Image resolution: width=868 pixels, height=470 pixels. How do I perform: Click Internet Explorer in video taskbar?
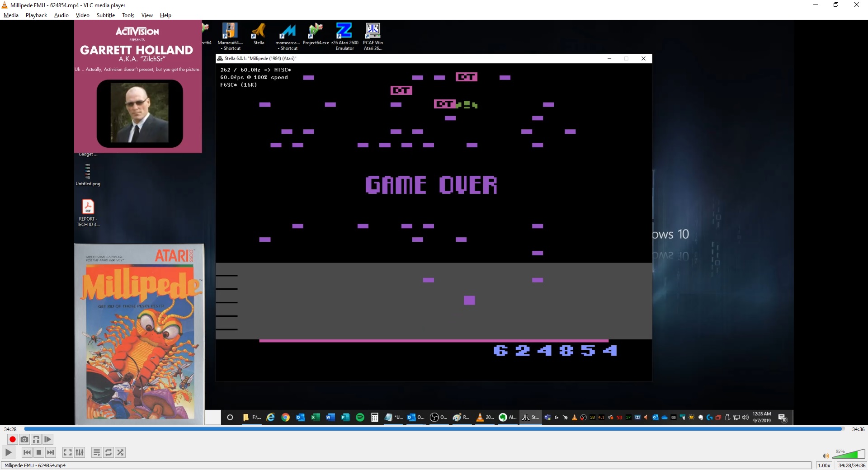tap(270, 417)
